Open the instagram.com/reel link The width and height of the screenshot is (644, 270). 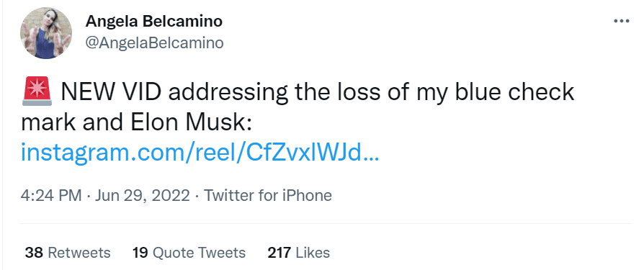200,153
